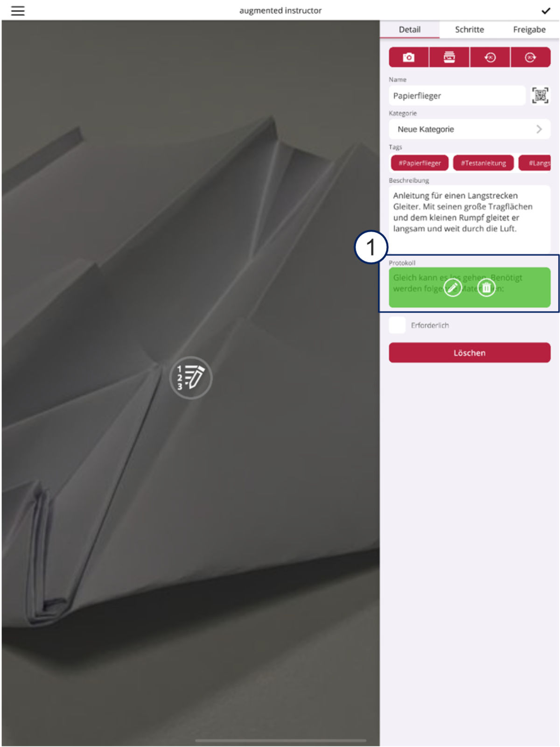Open the hamburger menu
Screen dimensions: 560x747
pyautogui.click(x=18, y=11)
